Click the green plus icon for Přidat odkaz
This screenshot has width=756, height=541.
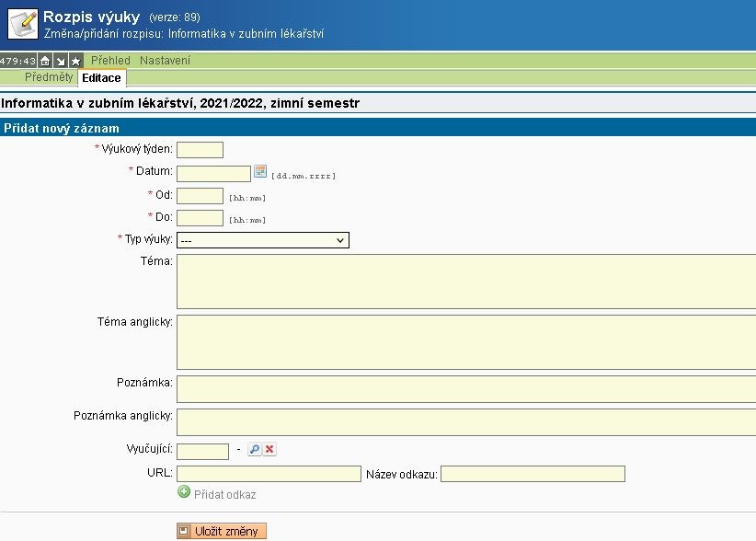184,493
